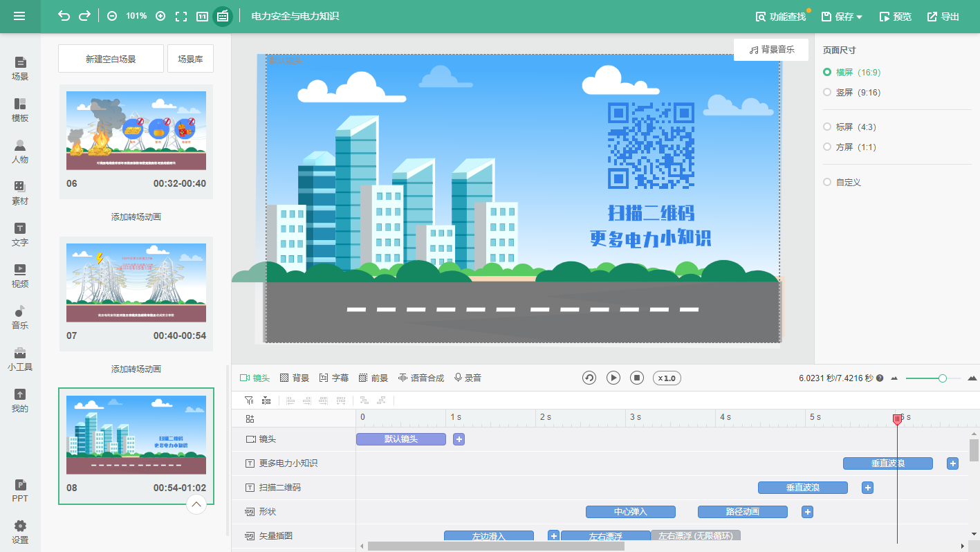Add animation to 形状 row
This screenshot has width=980, height=552.
tap(807, 512)
